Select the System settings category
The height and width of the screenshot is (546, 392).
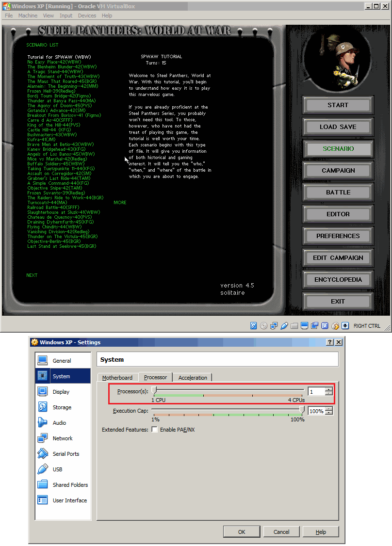point(63,376)
